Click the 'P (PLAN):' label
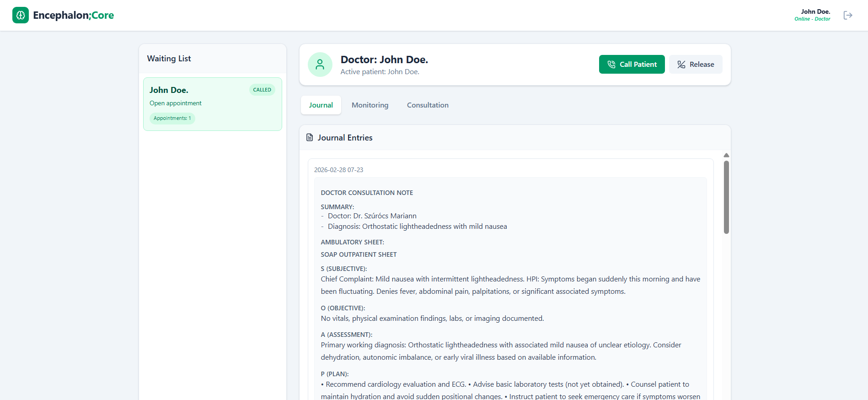The height and width of the screenshot is (400, 868). pyautogui.click(x=335, y=374)
